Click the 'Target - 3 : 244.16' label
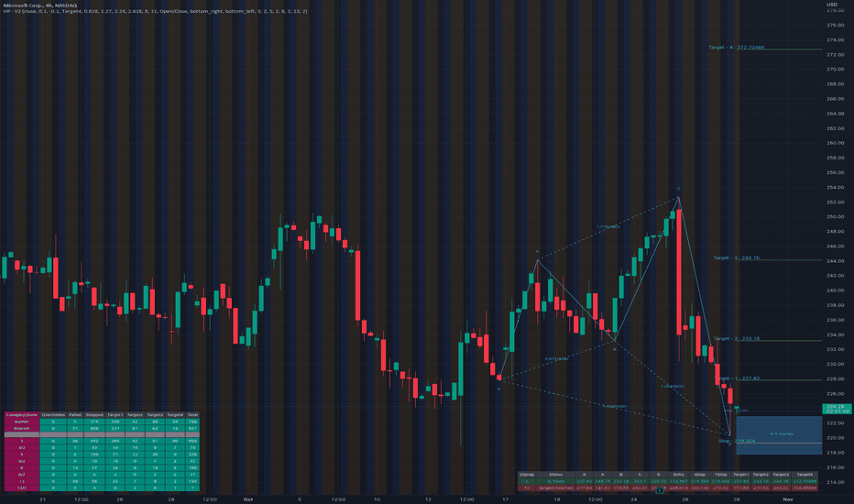The height and width of the screenshot is (504, 854). [737, 257]
